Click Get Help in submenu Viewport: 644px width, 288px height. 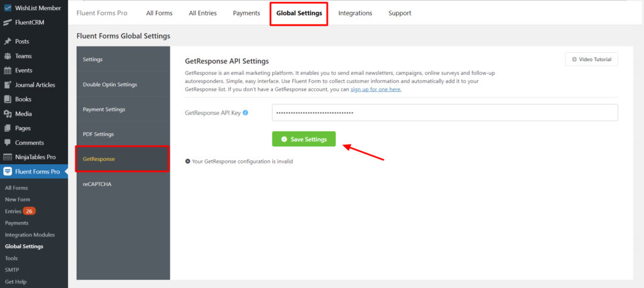tap(16, 282)
